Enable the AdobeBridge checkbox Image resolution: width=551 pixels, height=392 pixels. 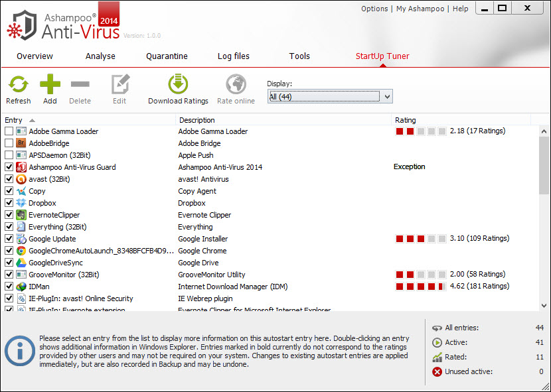[9, 143]
